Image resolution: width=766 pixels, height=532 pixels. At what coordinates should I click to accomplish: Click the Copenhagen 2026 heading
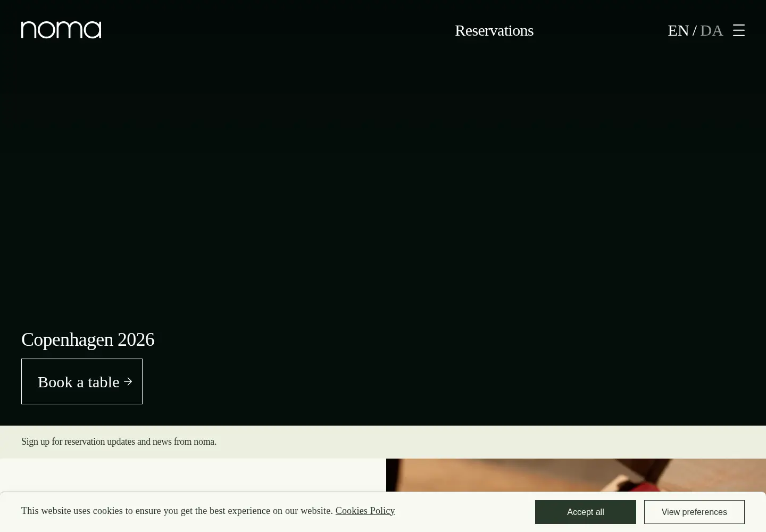pyautogui.click(x=88, y=339)
